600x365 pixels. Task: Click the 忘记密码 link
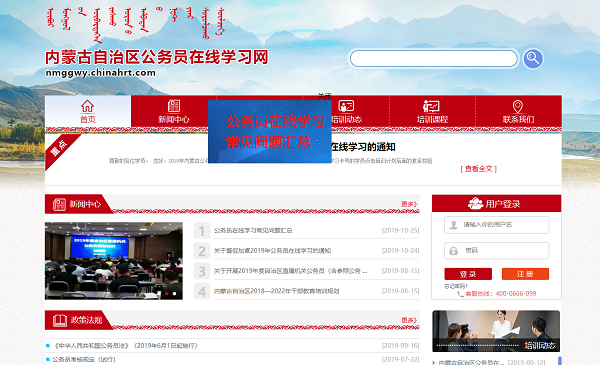(456, 286)
